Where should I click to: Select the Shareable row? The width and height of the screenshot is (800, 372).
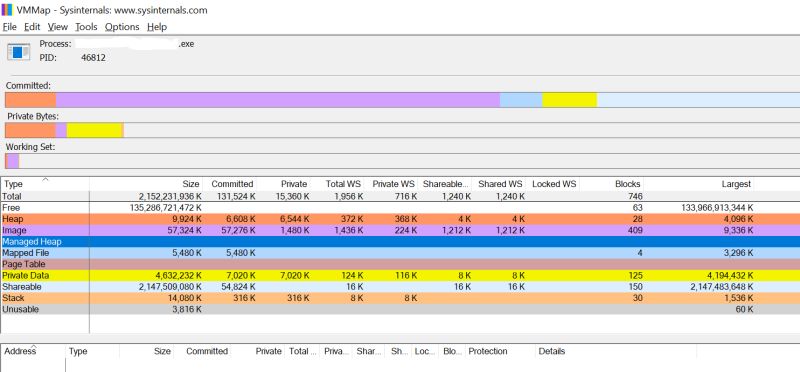(x=400, y=287)
